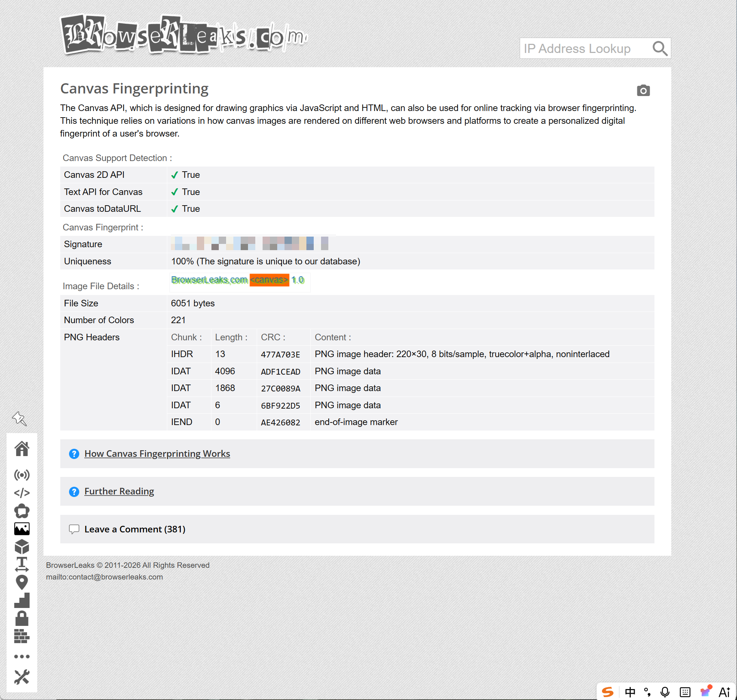
Task: Click the IME skin shirt icon
Action: tap(706, 691)
